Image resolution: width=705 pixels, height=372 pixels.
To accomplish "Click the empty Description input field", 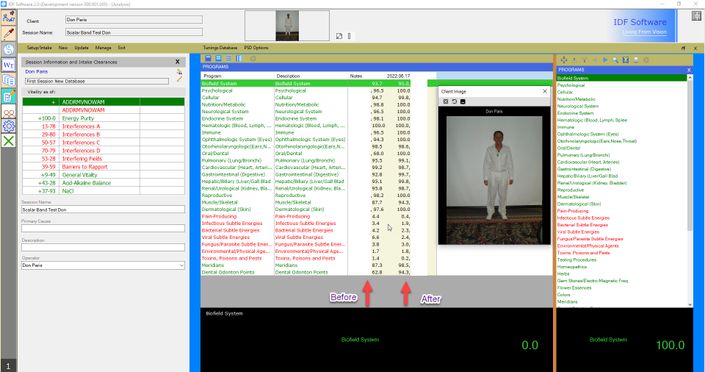I will pos(103,247).
